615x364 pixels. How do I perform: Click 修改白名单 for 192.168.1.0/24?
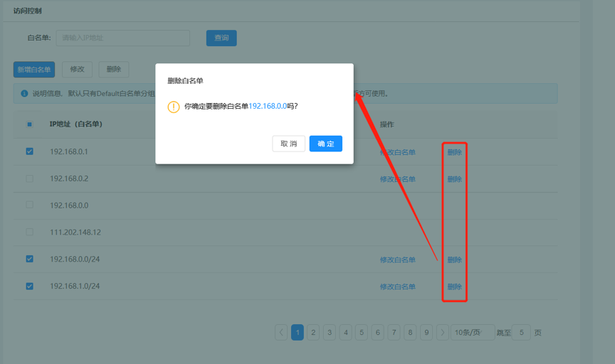tap(398, 287)
